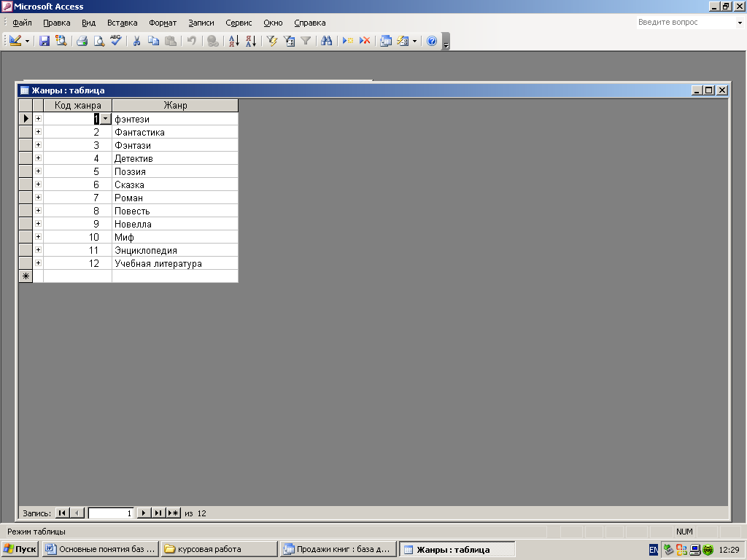Add new record toolbar icon
This screenshot has height=560, width=747.
click(x=348, y=41)
